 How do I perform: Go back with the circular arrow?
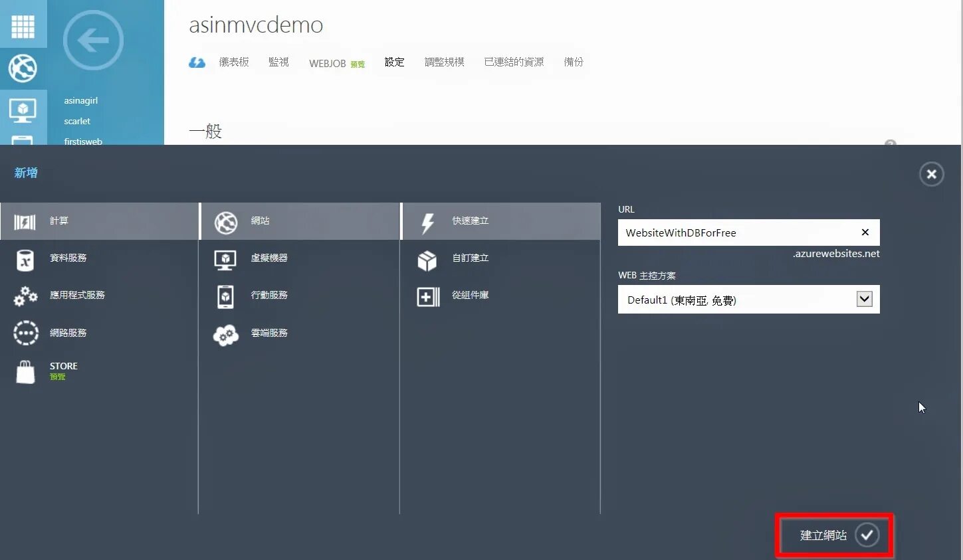click(93, 41)
